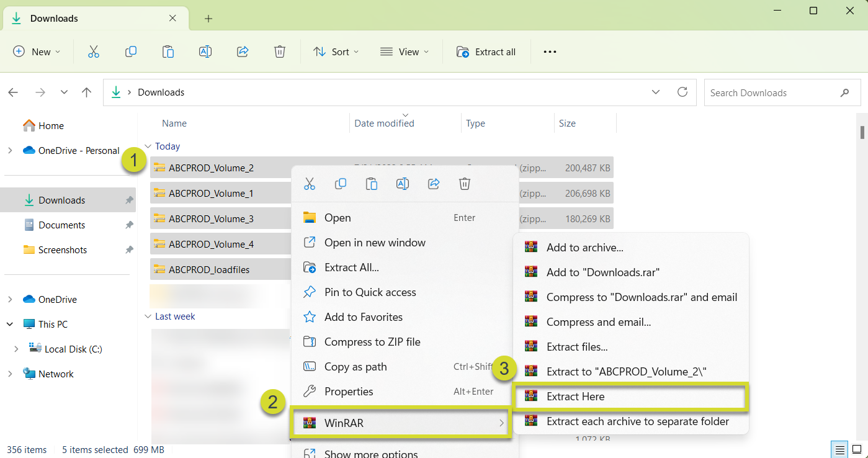
Task: Open the View dropdown
Action: pos(405,52)
